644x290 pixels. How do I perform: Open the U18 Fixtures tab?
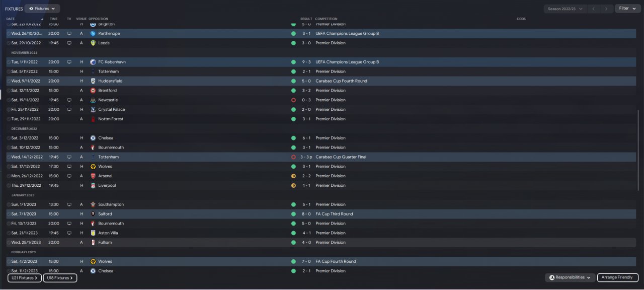[60, 278]
